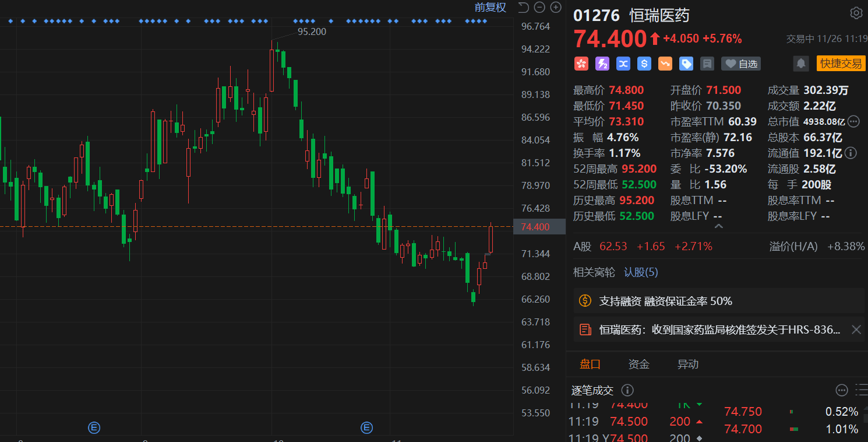Screen dimensions: 868x442
Task: Switch to 盘口 tab
Action: [590, 364]
